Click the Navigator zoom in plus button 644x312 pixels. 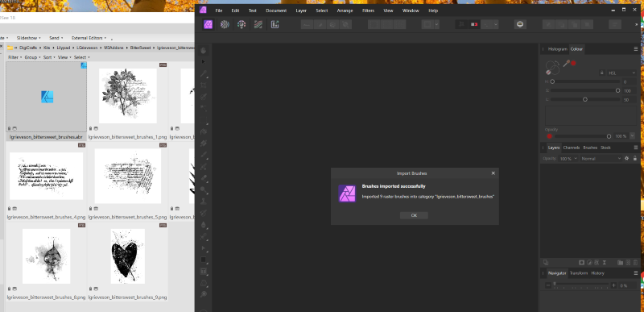[613, 285]
